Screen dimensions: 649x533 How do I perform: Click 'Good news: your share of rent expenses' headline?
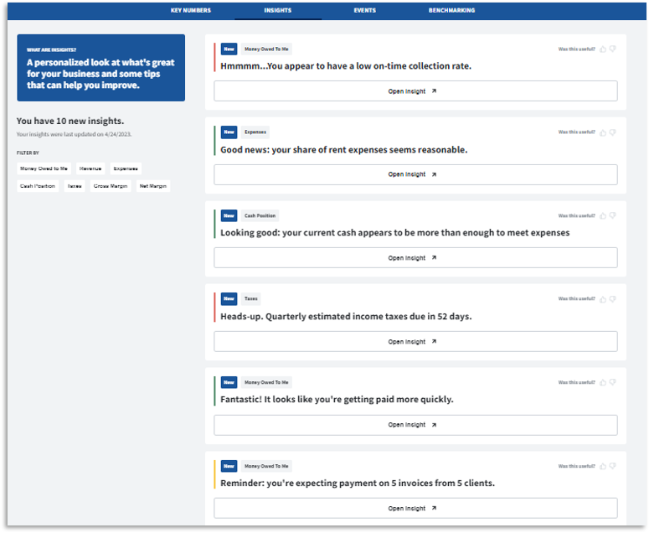click(x=344, y=150)
